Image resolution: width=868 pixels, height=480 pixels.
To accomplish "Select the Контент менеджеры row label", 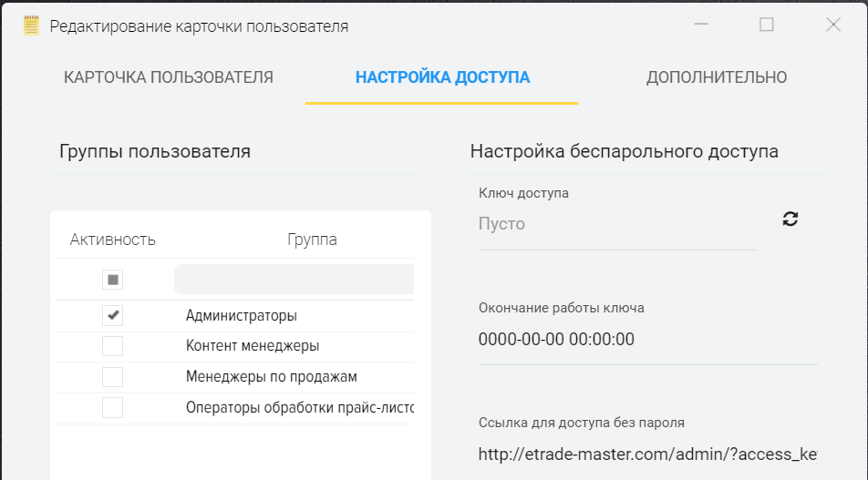I will (253, 346).
